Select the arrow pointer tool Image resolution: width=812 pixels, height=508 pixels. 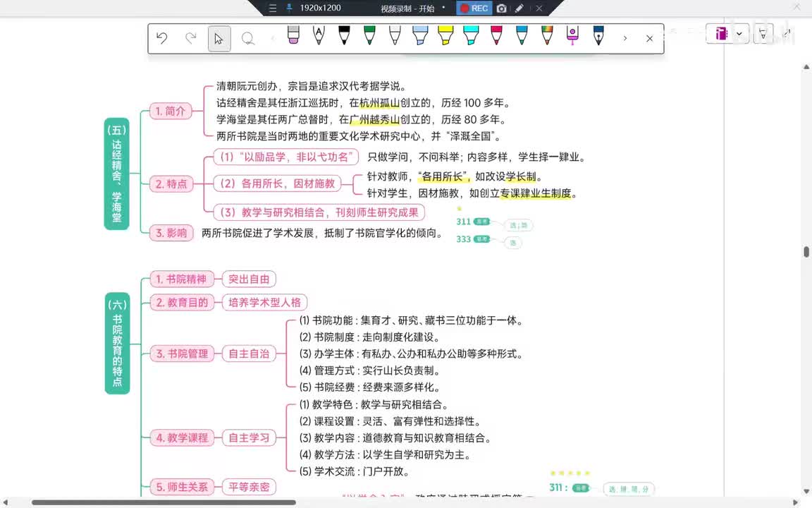pos(219,39)
